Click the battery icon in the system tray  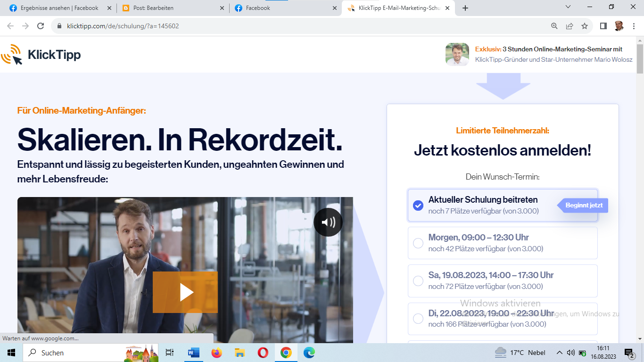(583, 353)
